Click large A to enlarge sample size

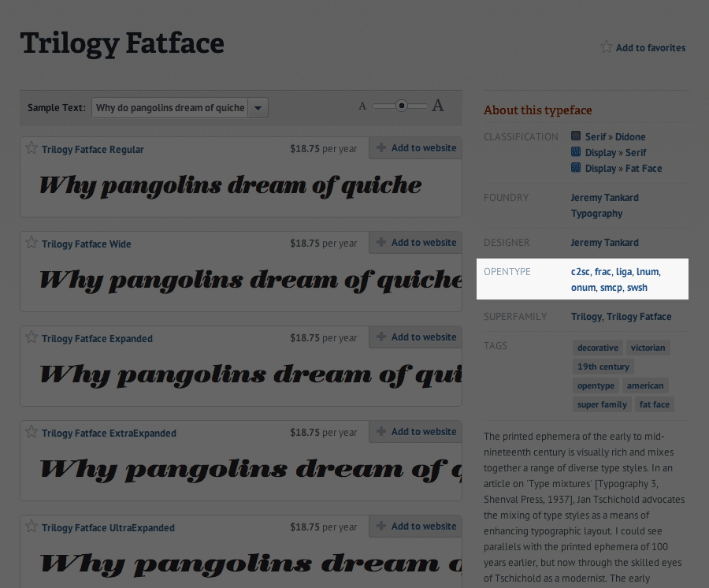click(x=438, y=106)
